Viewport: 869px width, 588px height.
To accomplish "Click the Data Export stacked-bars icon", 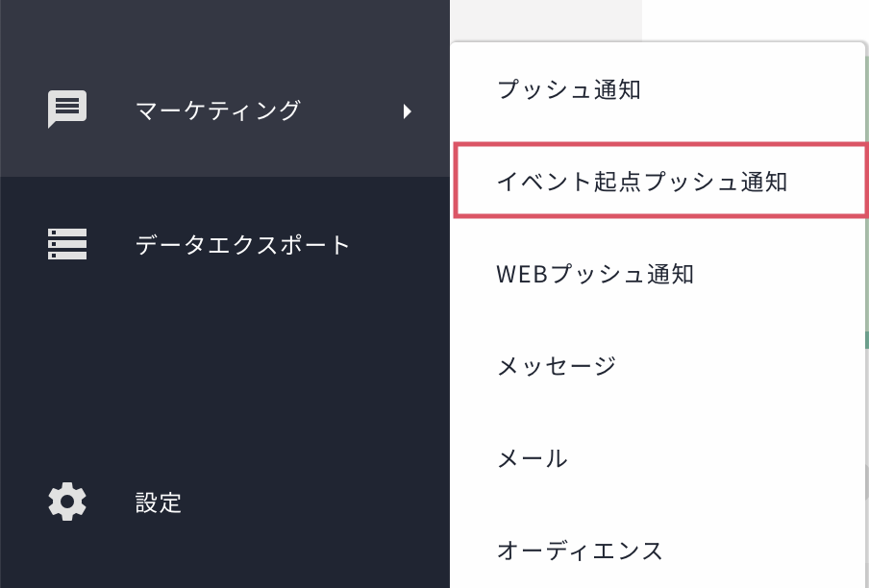I will coord(67,244).
